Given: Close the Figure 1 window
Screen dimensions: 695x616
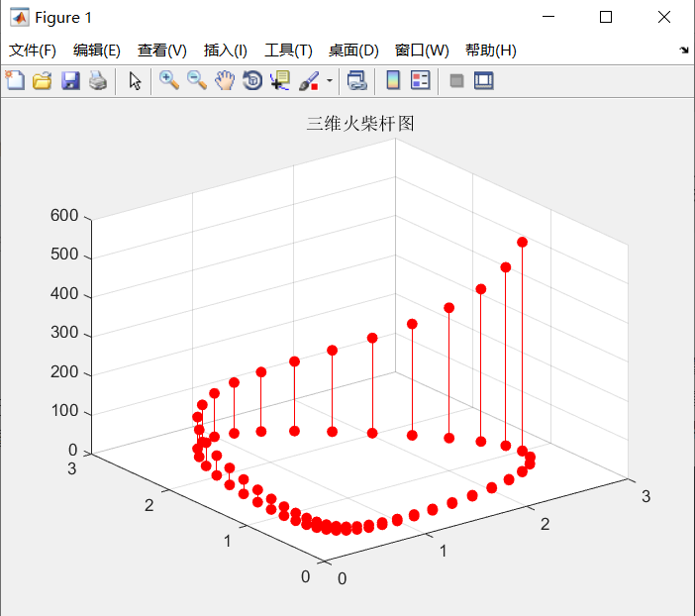Looking at the screenshot, I should pos(664,17).
